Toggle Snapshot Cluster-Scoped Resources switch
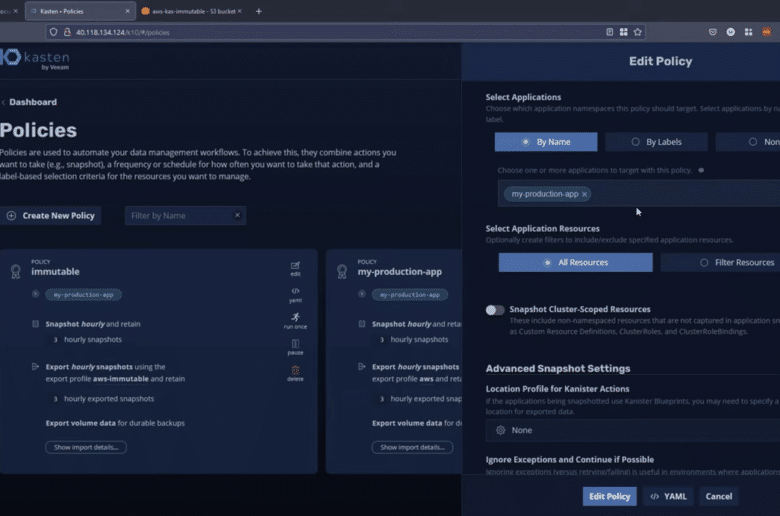The width and height of the screenshot is (780, 516). click(495, 310)
